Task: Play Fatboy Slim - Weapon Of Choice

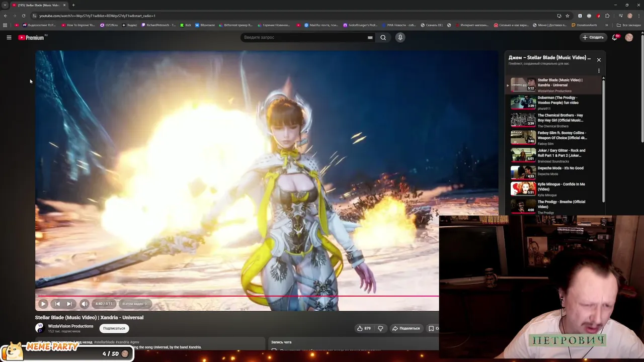Action: click(x=554, y=138)
